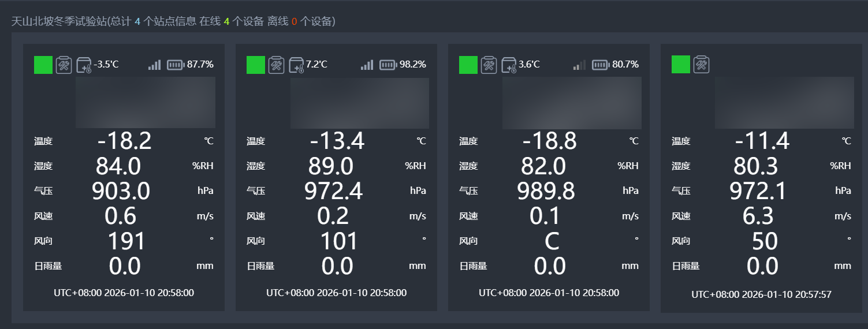Screen dimensions: 868x329
Task: Click the wind direction value C
Action: pos(552,241)
